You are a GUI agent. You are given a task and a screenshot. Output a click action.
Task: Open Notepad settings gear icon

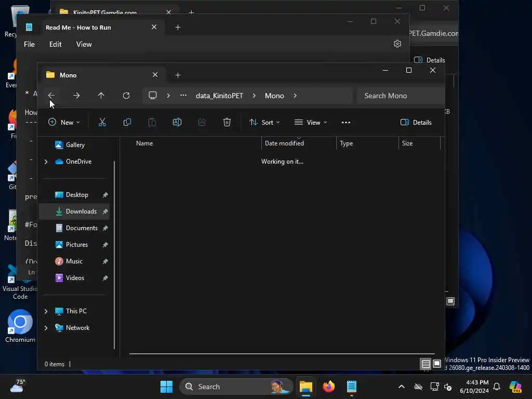[x=397, y=44]
